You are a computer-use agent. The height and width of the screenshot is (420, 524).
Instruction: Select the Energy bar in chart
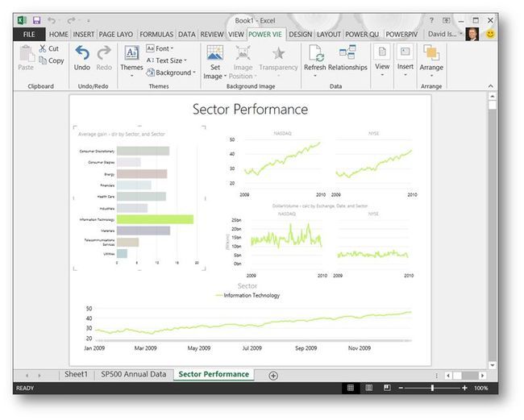point(142,174)
